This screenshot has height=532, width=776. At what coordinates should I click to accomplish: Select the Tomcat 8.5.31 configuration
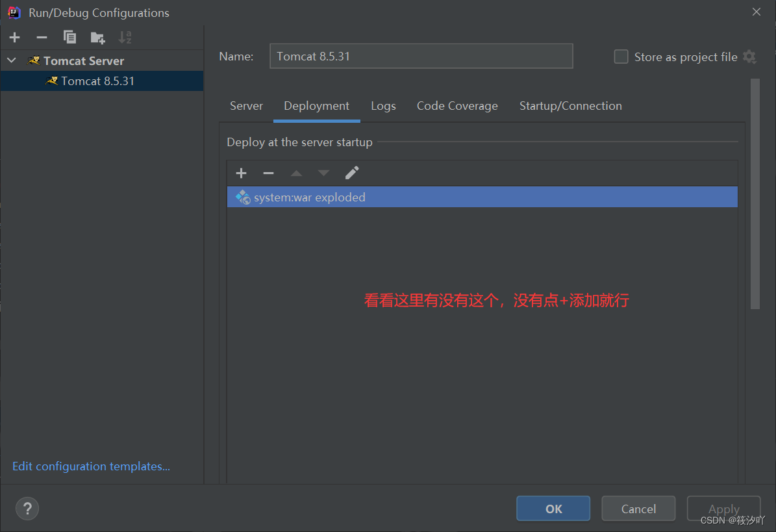pyautogui.click(x=102, y=81)
